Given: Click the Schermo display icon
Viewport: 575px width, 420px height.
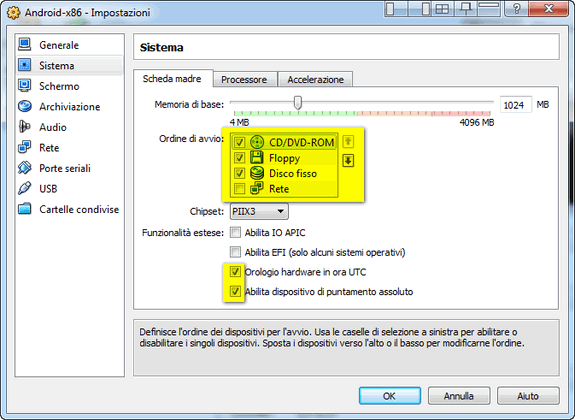Looking at the screenshot, I should [x=25, y=86].
